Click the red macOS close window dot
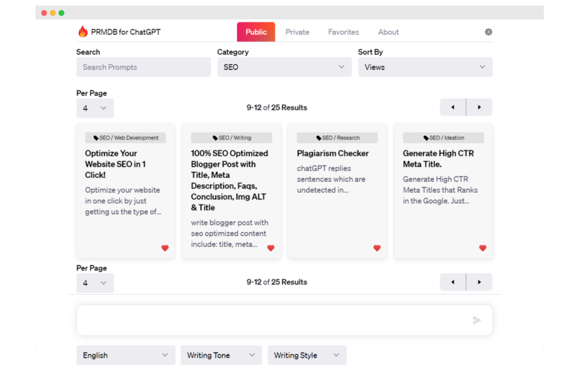588x368 pixels. click(44, 13)
